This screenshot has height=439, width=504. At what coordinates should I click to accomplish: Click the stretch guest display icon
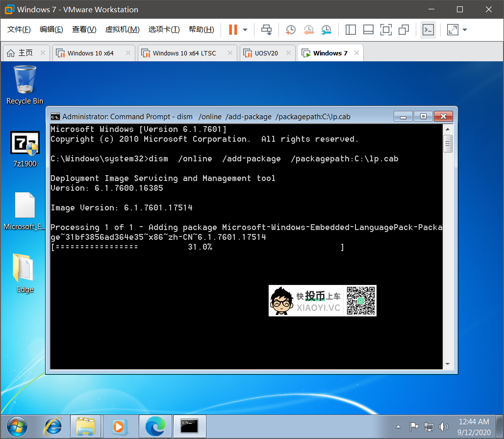453,29
